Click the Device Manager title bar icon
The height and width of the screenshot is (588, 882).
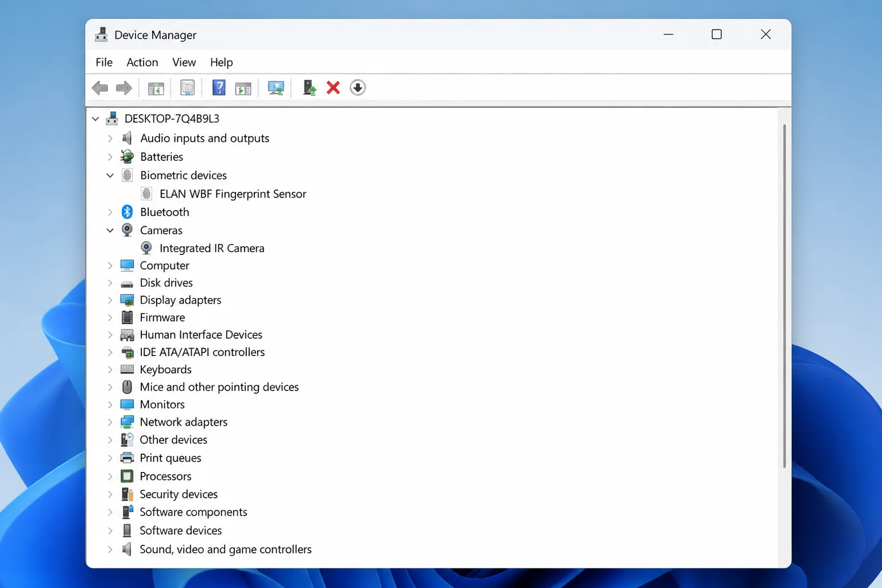tap(101, 34)
